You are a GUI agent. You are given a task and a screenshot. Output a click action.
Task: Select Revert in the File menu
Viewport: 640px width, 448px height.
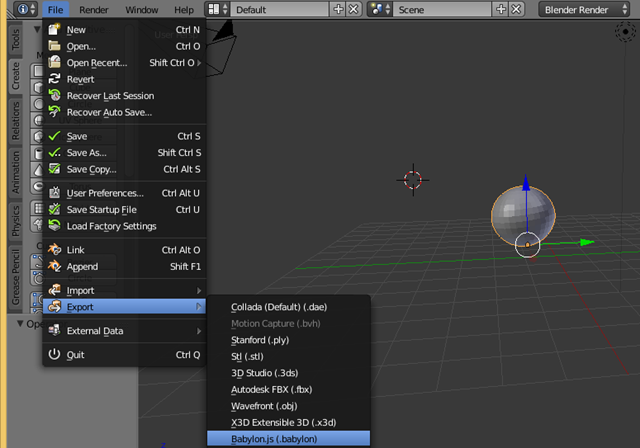[x=124, y=79]
